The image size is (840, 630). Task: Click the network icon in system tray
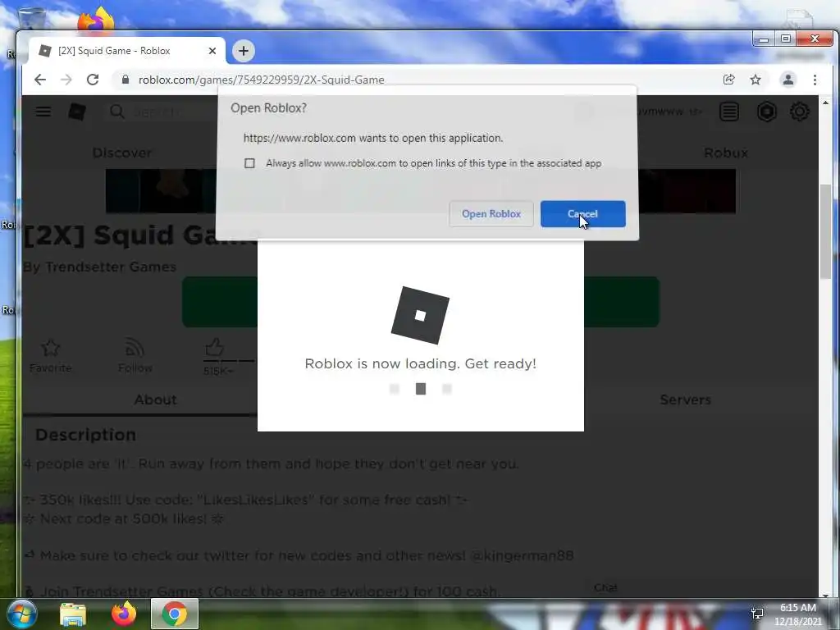[757, 614]
